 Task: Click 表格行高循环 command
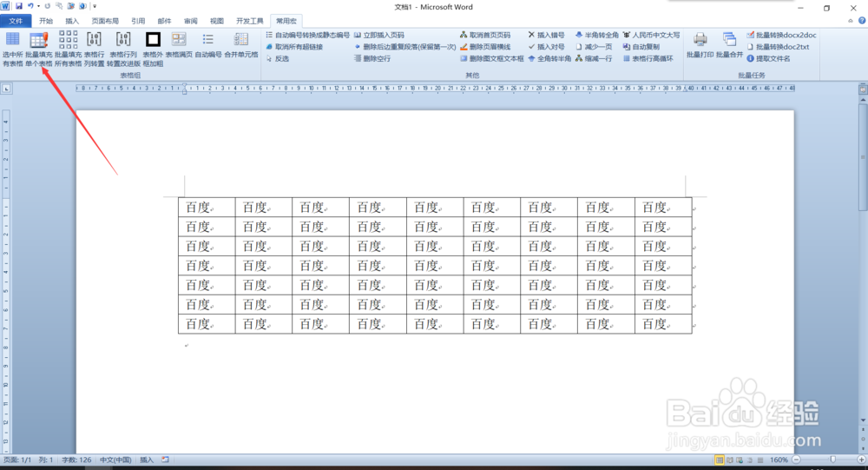[x=648, y=58]
